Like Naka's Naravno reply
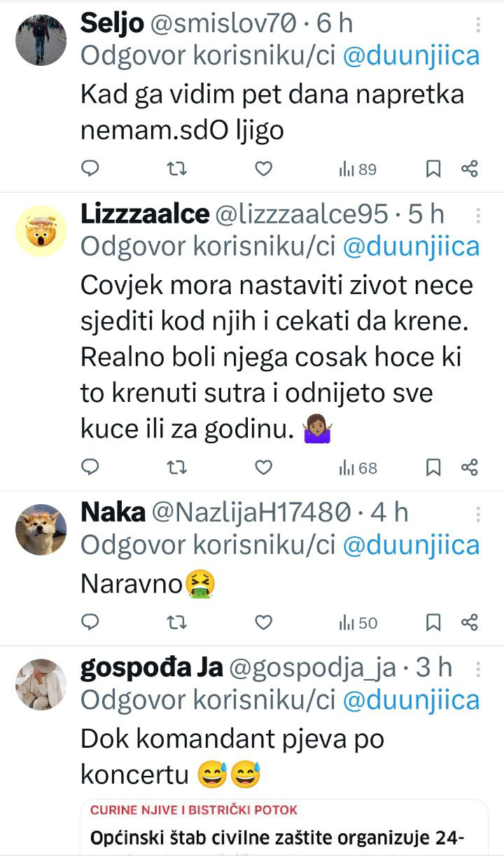Viewport: 504px width, 864px height. click(x=263, y=622)
